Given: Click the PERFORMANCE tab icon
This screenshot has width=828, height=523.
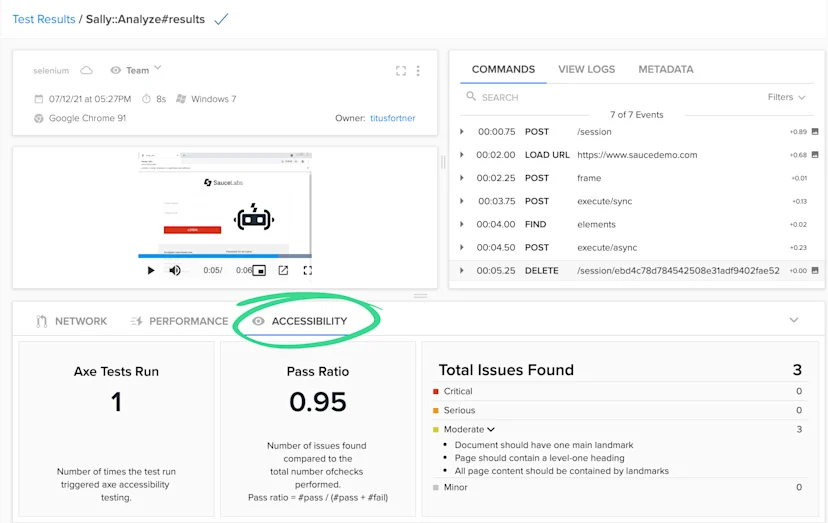Looking at the screenshot, I should pos(136,321).
